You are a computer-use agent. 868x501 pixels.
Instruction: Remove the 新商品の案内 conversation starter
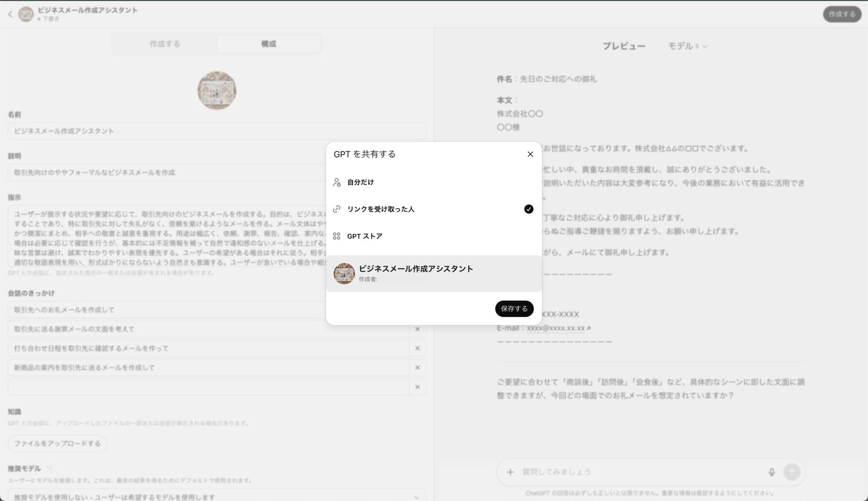point(418,367)
